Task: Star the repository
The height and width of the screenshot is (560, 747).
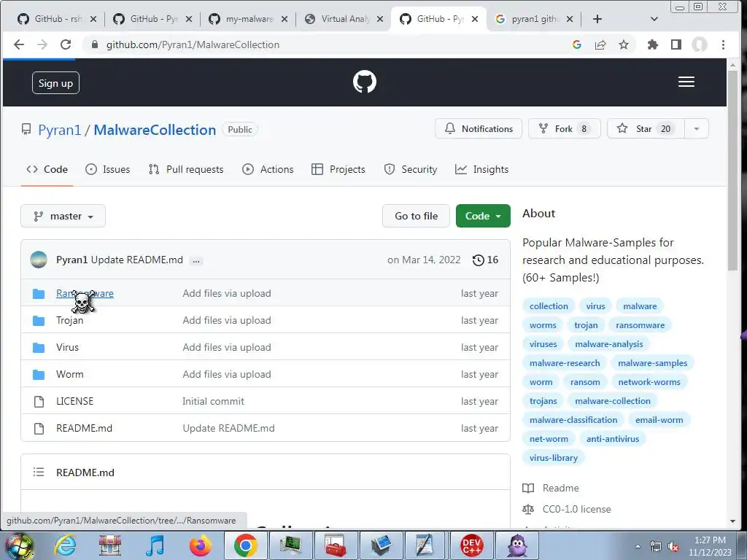Action: pyautogui.click(x=646, y=128)
